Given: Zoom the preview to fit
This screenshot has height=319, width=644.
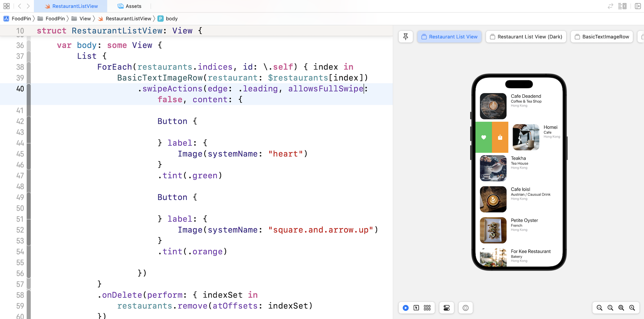Looking at the screenshot, I should tap(622, 308).
